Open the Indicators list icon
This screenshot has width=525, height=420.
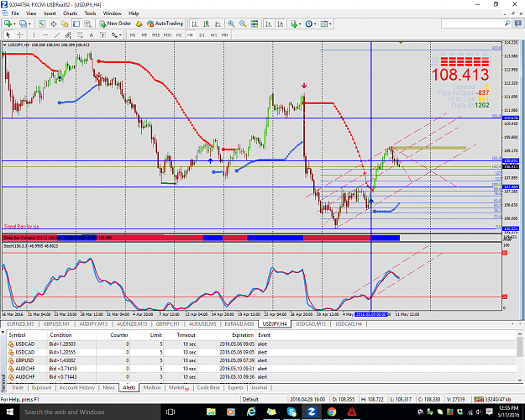(294, 24)
